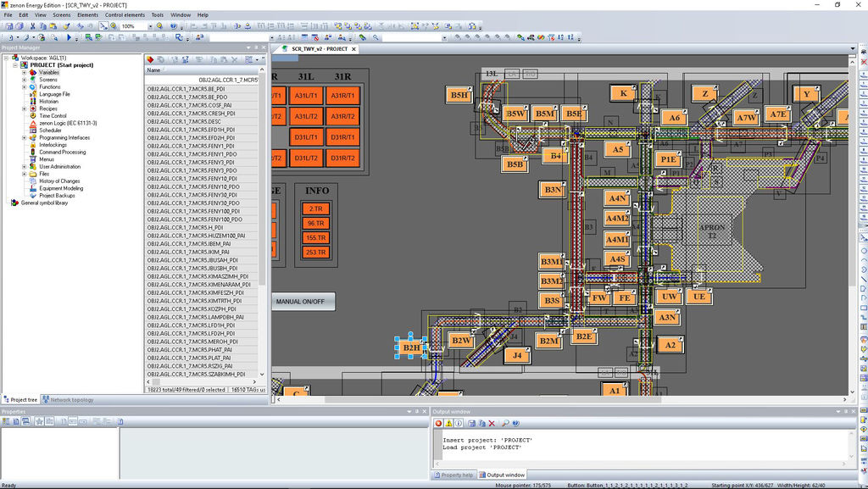Open the Control elements menu
Image resolution: width=868 pixels, height=489 pixels.
coord(125,14)
